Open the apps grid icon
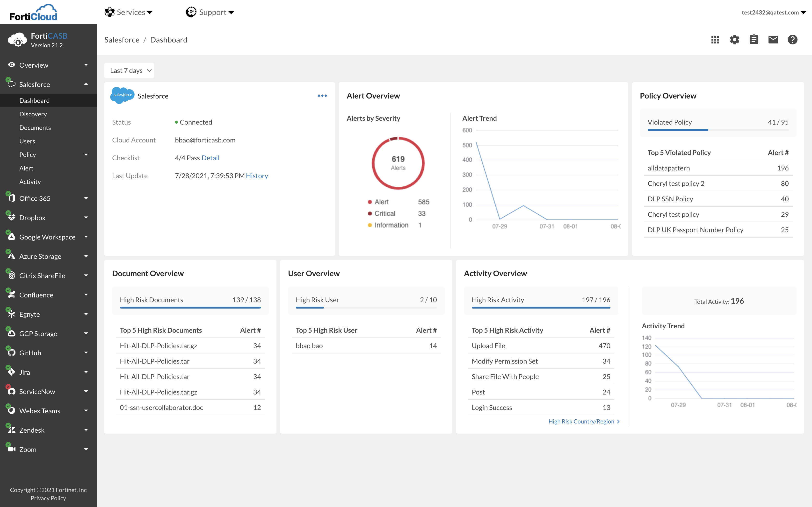The width and height of the screenshot is (812, 507). [715, 40]
